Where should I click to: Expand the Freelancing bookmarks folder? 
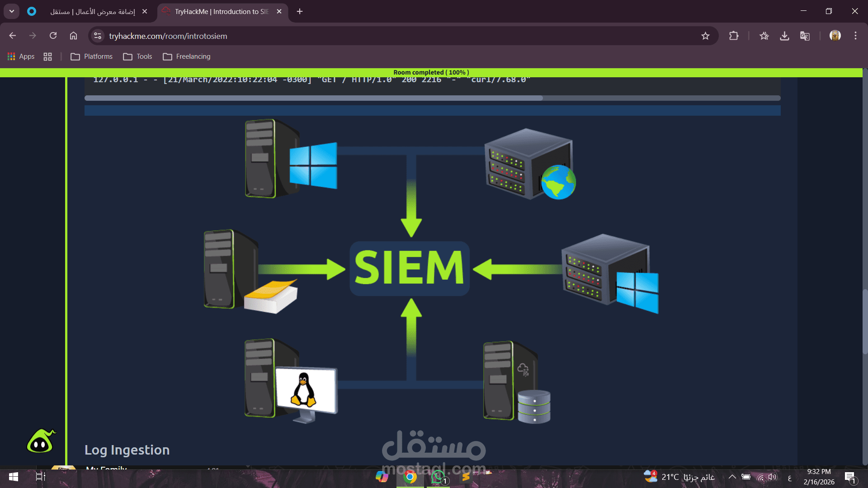click(x=187, y=56)
